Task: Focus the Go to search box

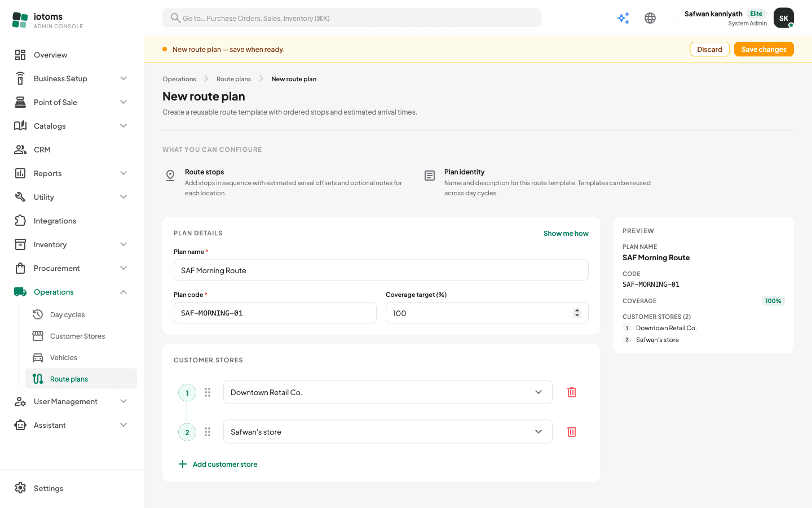Action: [352, 18]
